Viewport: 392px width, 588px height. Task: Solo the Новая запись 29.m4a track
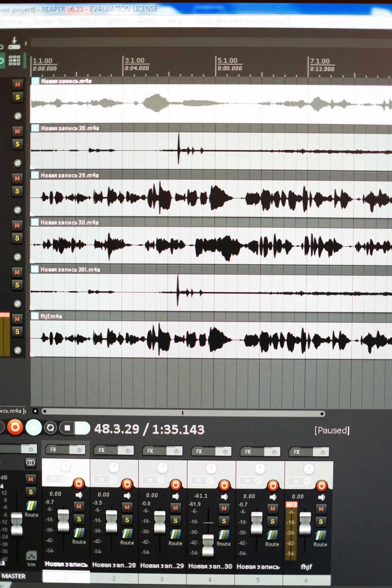(17, 191)
